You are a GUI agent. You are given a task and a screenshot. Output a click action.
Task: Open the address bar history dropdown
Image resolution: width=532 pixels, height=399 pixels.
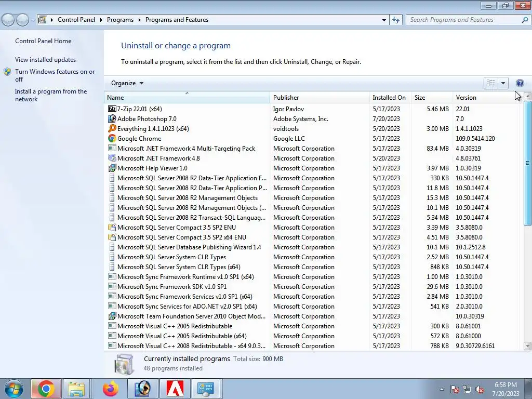[384, 20]
